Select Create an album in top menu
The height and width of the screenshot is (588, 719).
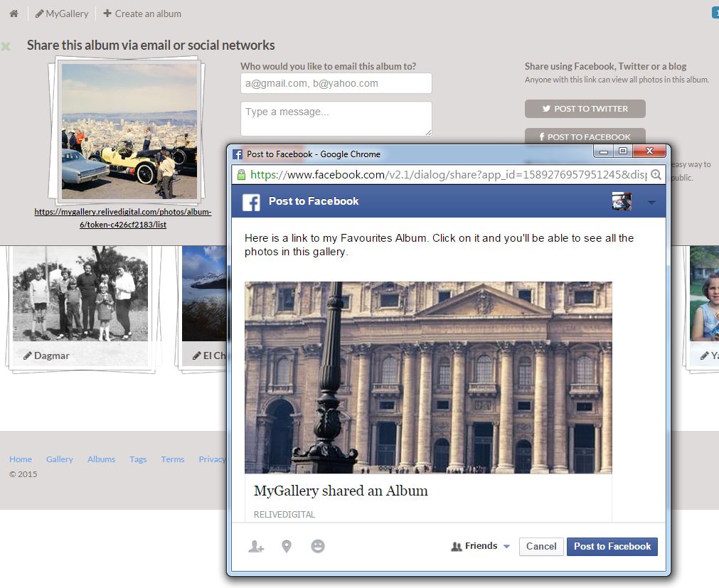[x=142, y=14]
